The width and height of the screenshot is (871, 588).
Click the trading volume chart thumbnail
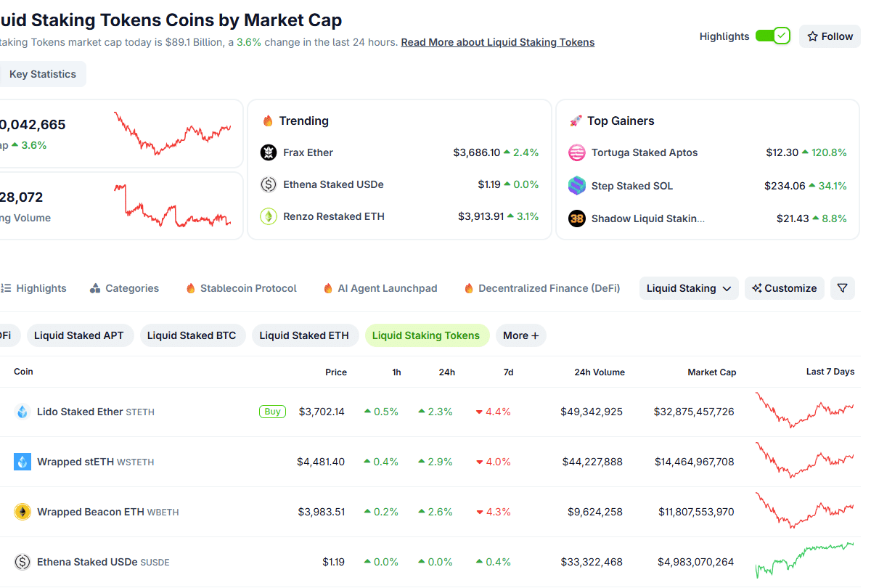(x=173, y=205)
